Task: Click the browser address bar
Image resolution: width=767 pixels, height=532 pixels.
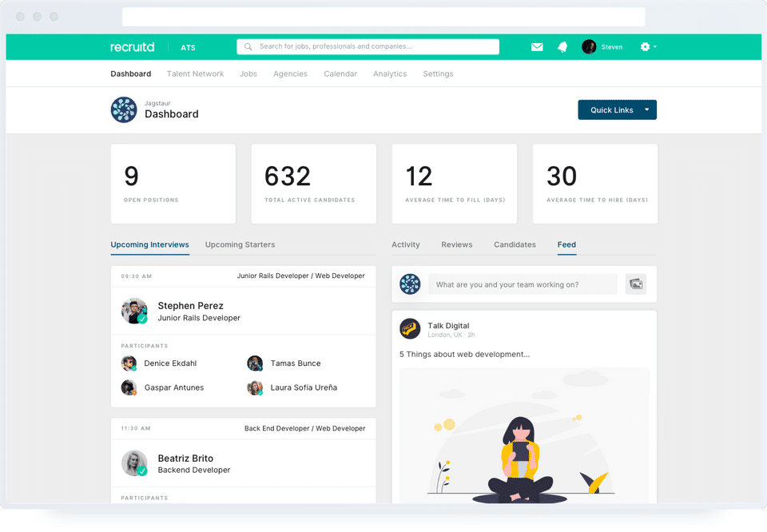Action: pyautogui.click(x=383, y=17)
